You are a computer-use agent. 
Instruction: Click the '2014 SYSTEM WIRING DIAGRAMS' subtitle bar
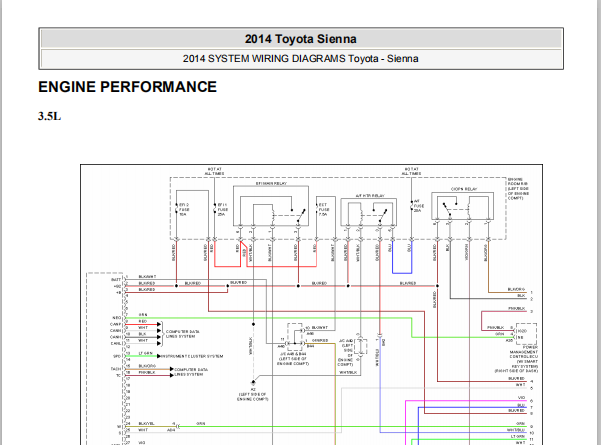301,58
